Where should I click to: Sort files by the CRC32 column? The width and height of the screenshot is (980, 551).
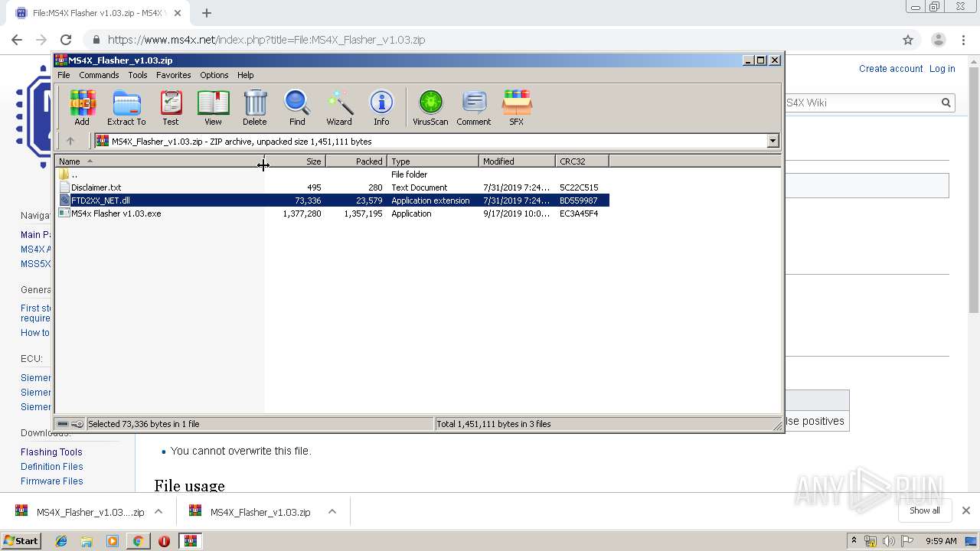[582, 161]
